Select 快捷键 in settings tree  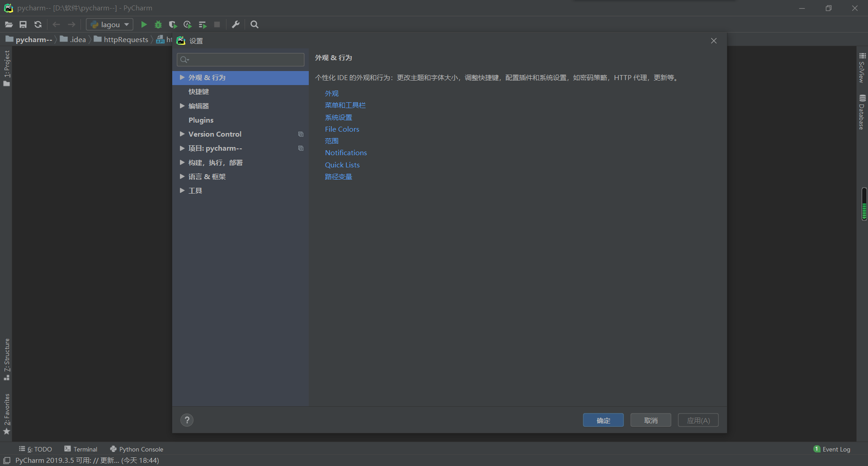pyautogui.click(x=198, y=92)
